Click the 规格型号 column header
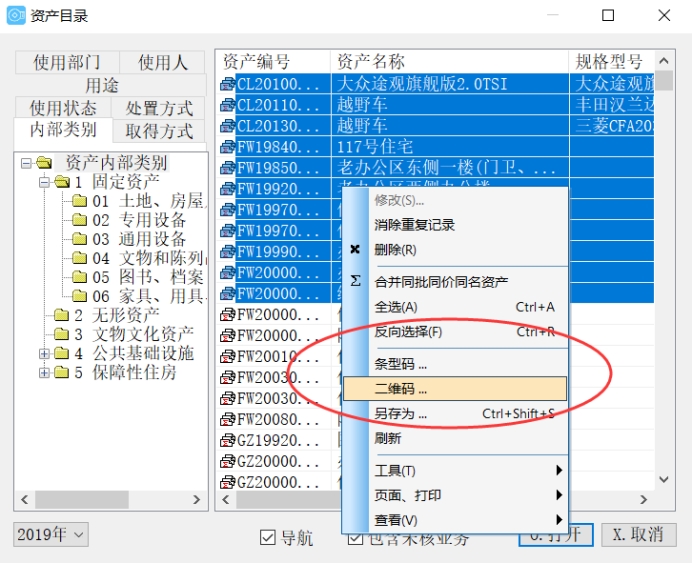The height and width of the screenshot is (564, 692). 611,61
